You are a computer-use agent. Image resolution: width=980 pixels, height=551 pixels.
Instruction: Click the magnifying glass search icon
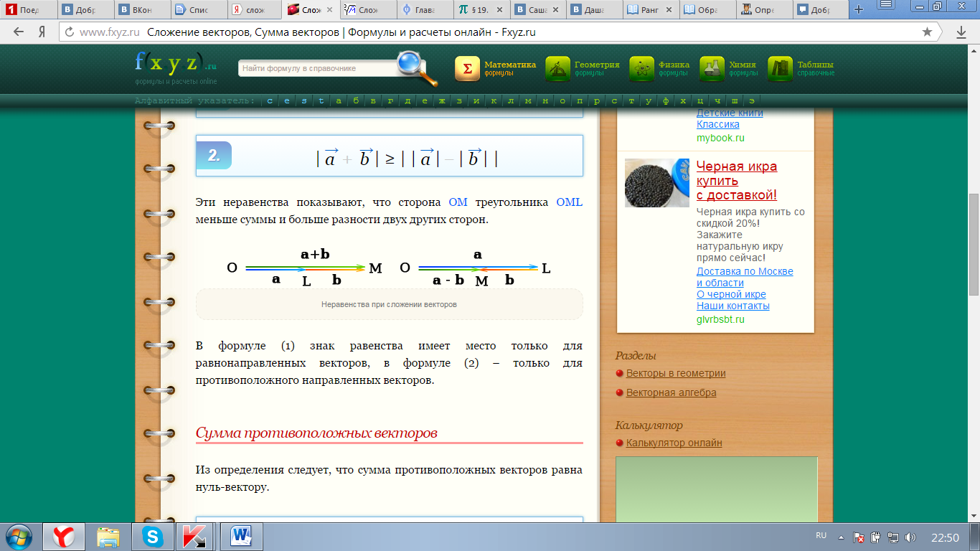[x=416, y=67]
